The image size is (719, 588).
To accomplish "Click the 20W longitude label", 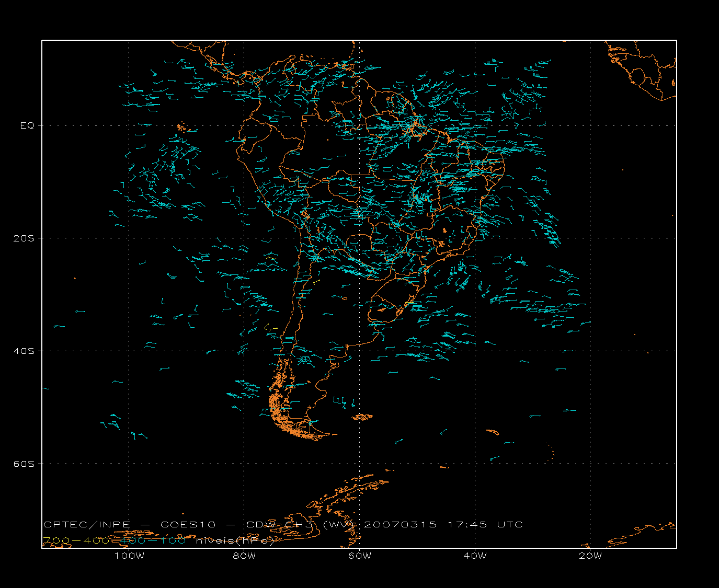I will tap(590, 556).
